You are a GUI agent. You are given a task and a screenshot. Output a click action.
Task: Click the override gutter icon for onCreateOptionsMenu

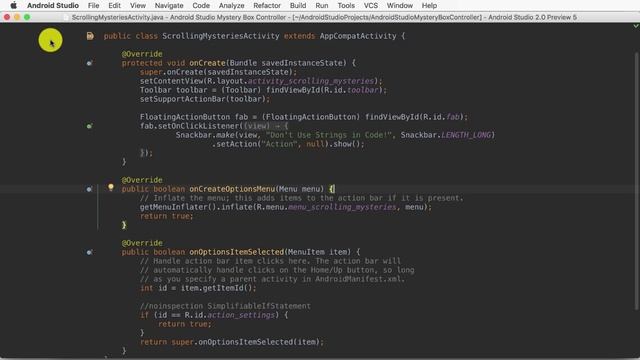[89, 189]
